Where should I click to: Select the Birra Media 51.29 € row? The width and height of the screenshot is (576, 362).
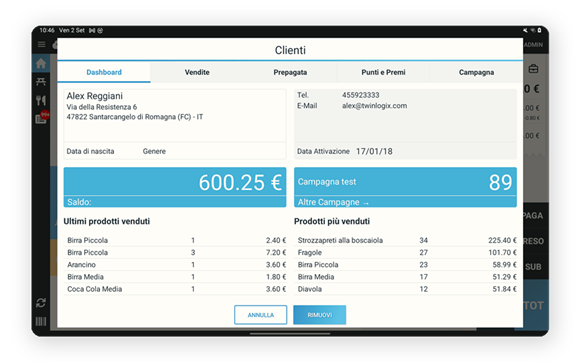(405, 277)
